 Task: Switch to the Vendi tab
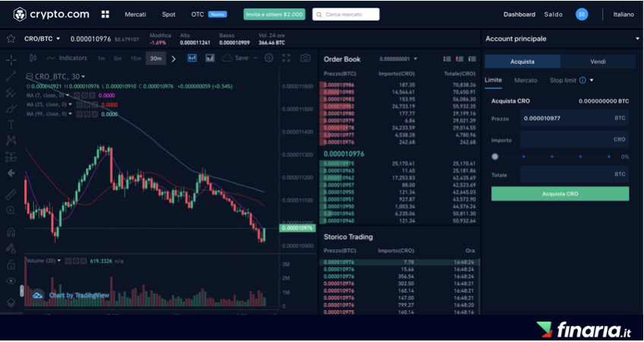click(x=598, y=62)
